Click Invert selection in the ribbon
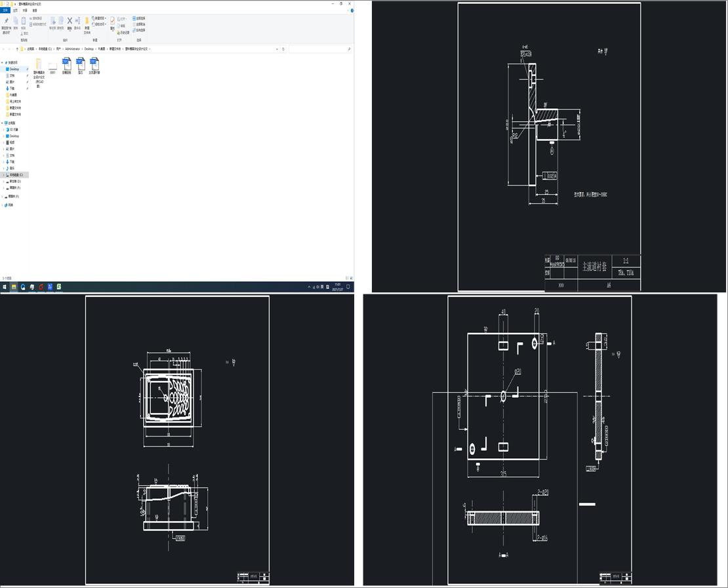 139,30
